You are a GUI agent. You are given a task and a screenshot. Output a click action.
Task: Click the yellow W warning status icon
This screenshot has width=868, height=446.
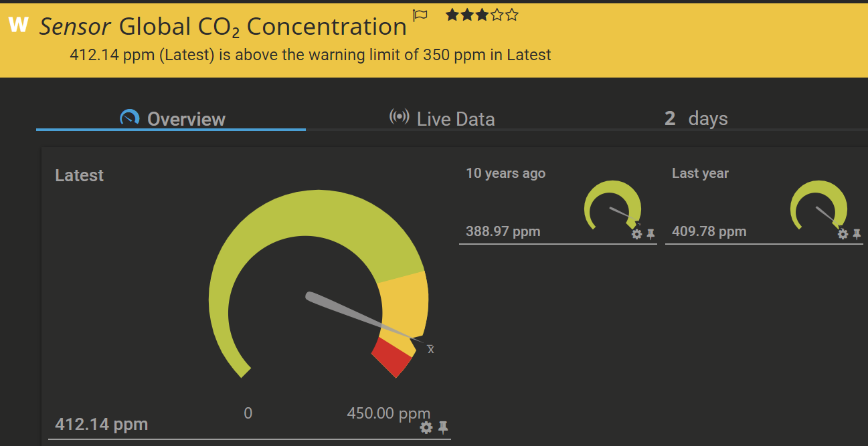(18, 25)
